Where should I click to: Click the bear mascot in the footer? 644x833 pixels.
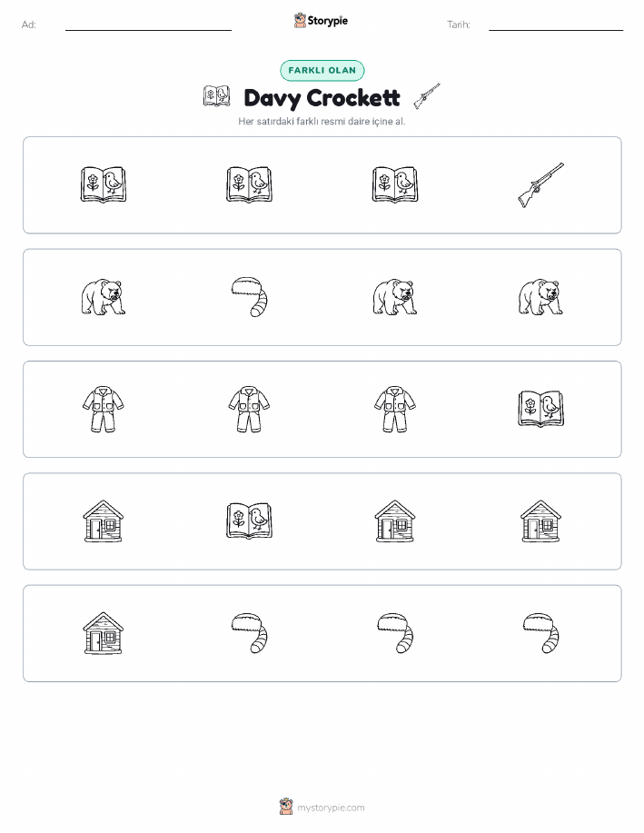[x=286, y=807]
